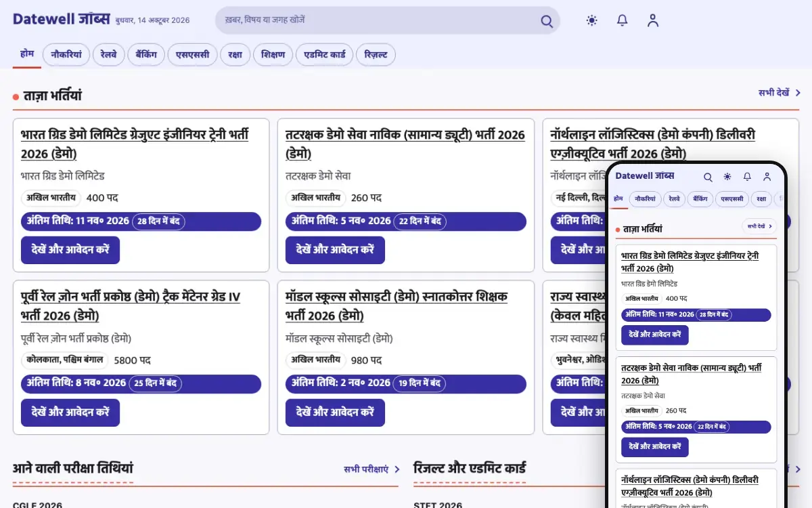Tap एसएससी chip in mobile preview
The image size is (812, 508).
(732, 199)
